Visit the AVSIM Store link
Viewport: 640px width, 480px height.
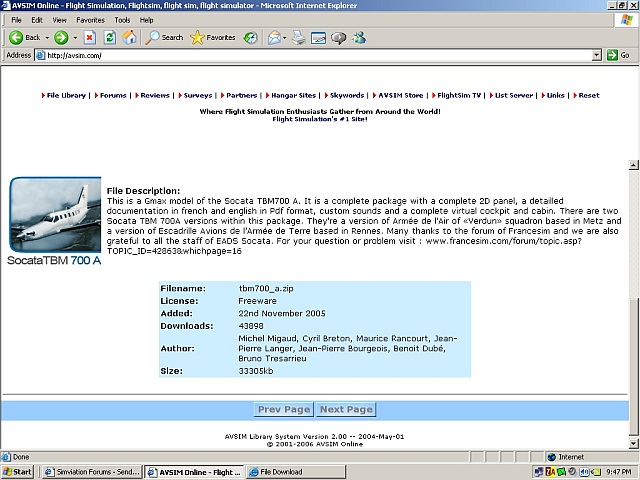pos(406,95)
